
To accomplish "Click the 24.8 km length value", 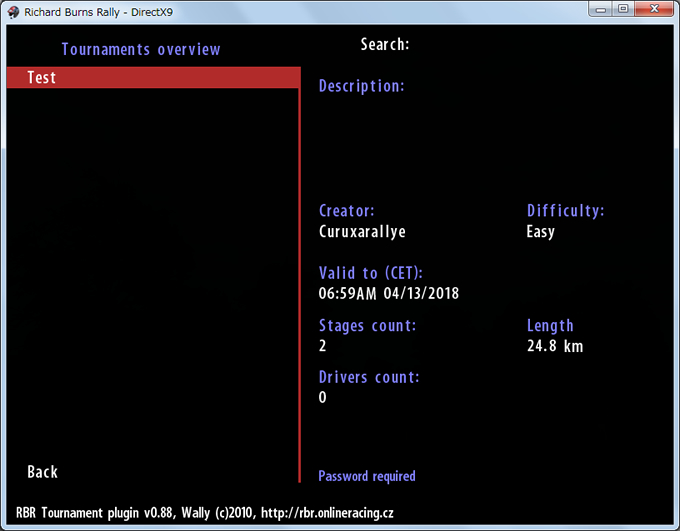I will (x=555, y=346).
